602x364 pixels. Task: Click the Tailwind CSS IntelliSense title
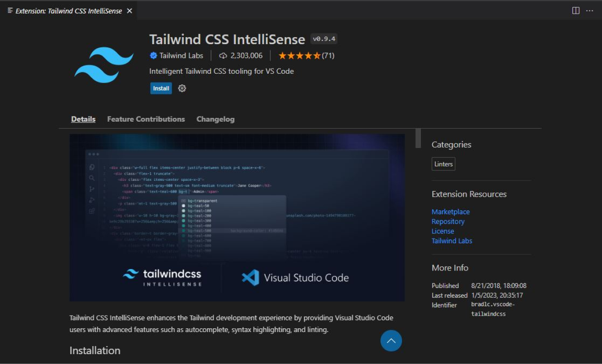[227, 39]
